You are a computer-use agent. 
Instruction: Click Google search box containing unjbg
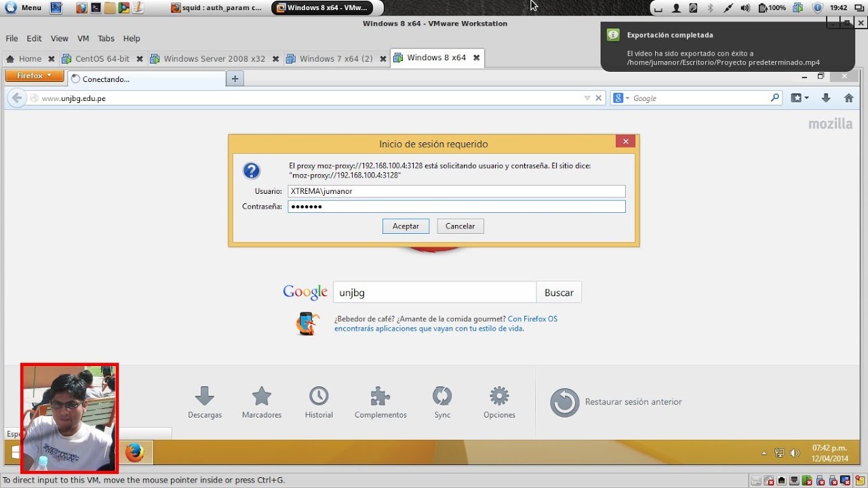click(x=435, y=293)
